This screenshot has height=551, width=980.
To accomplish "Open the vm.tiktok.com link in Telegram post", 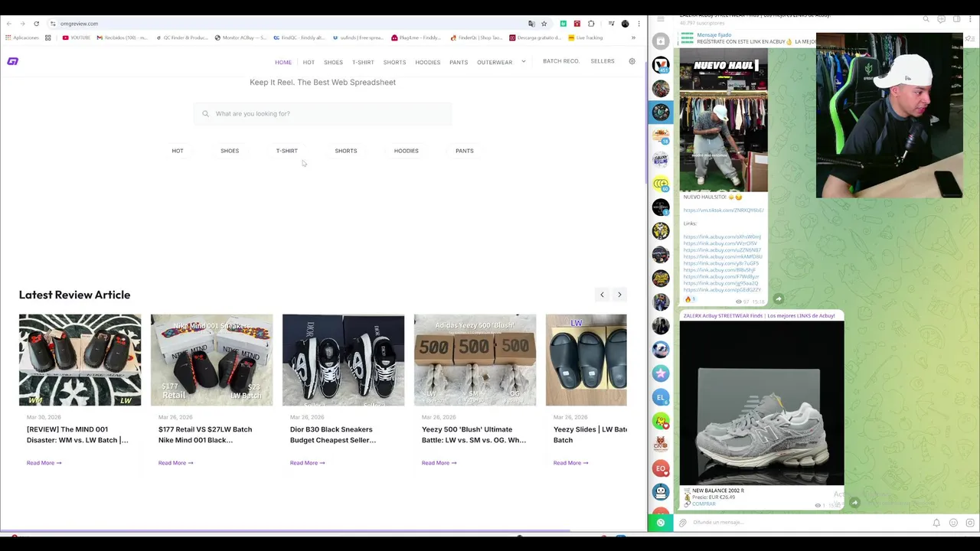I will click(x=724, y=210).
